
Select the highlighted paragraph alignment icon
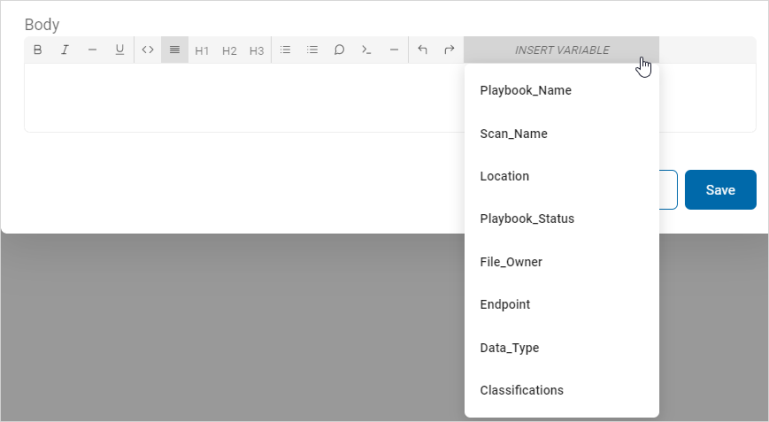click(175, 50)
